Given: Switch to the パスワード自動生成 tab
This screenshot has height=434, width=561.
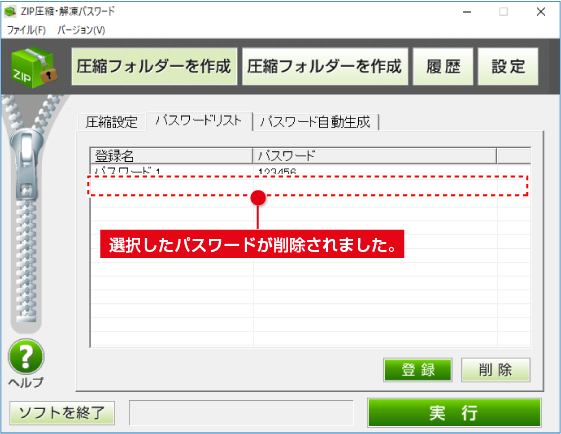Looking at the screenshot, I should coord(315,122).
